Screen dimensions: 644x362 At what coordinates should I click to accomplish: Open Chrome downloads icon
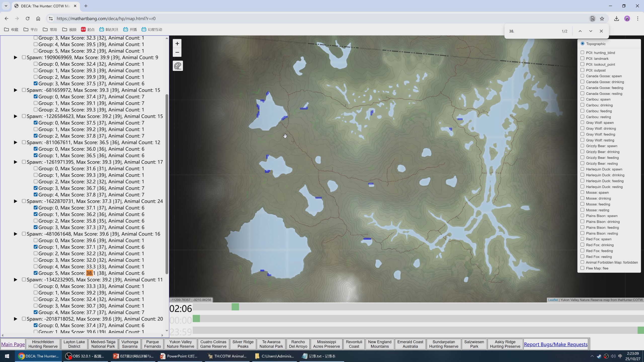pos(616,19)
